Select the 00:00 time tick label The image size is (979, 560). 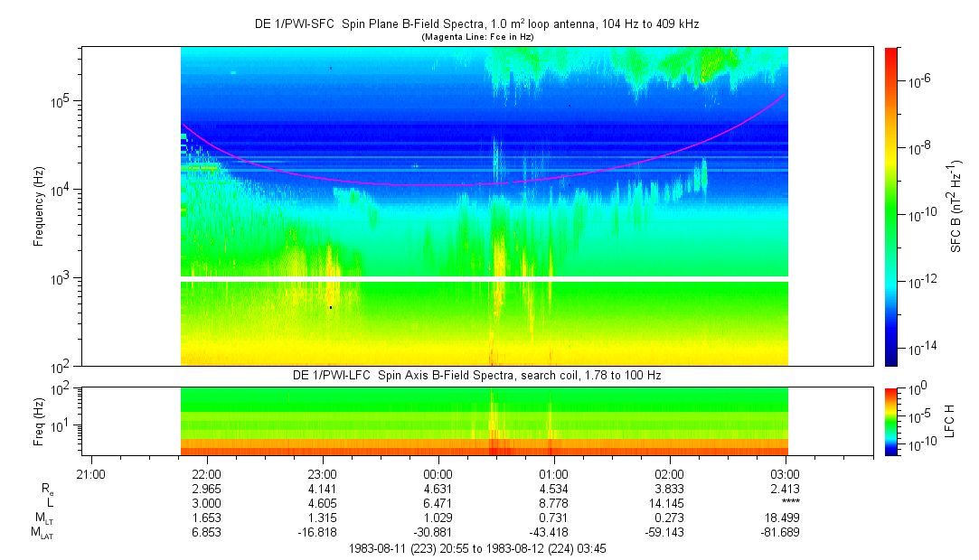click(x=438, y=473)
